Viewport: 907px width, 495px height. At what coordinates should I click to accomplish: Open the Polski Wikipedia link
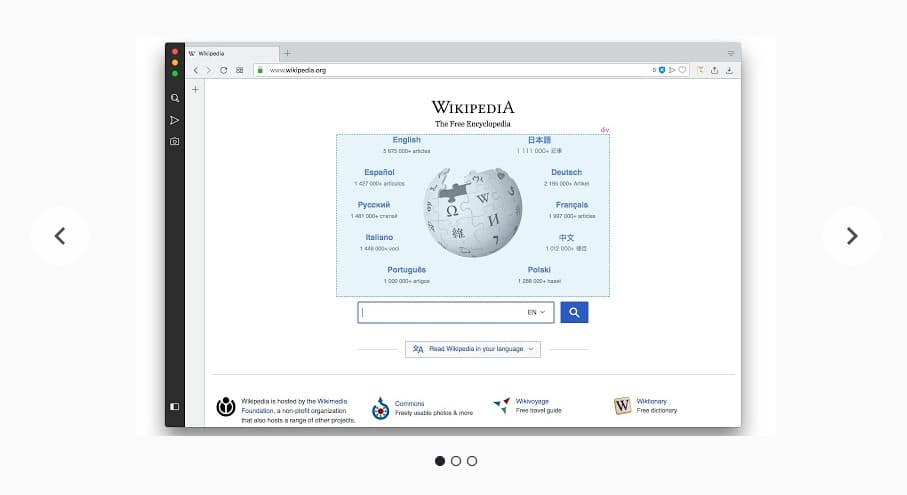pyautogui.click(x=539, y=269)
